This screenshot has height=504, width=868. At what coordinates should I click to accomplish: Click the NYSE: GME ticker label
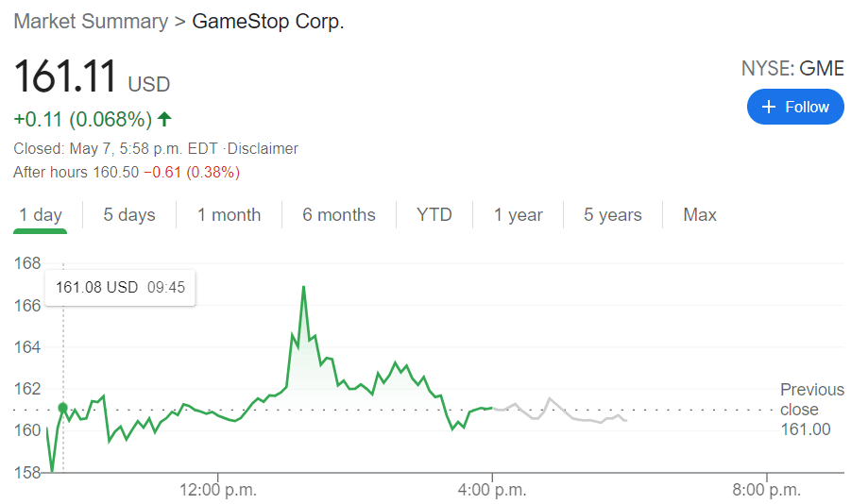coord(791,68)
